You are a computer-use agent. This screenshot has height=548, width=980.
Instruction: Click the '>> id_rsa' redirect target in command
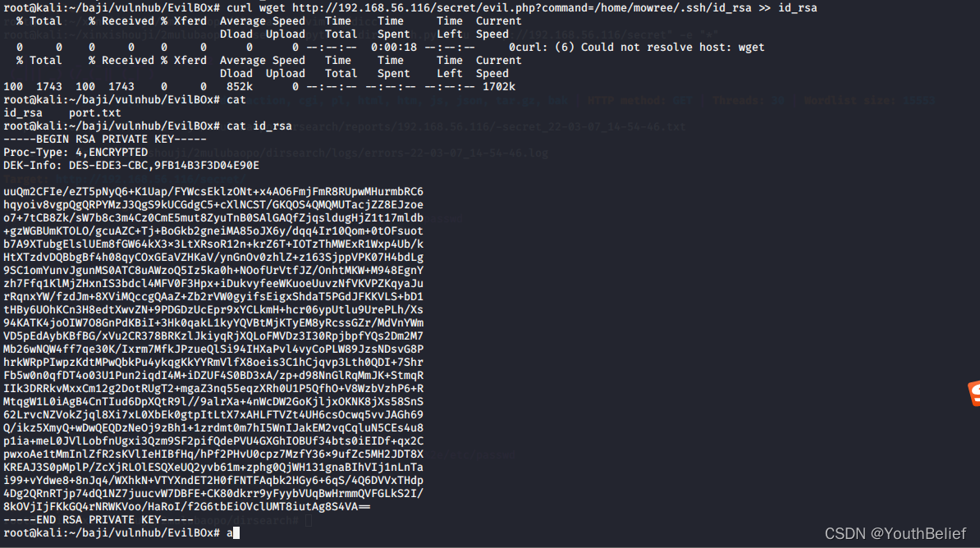[790, 8]
